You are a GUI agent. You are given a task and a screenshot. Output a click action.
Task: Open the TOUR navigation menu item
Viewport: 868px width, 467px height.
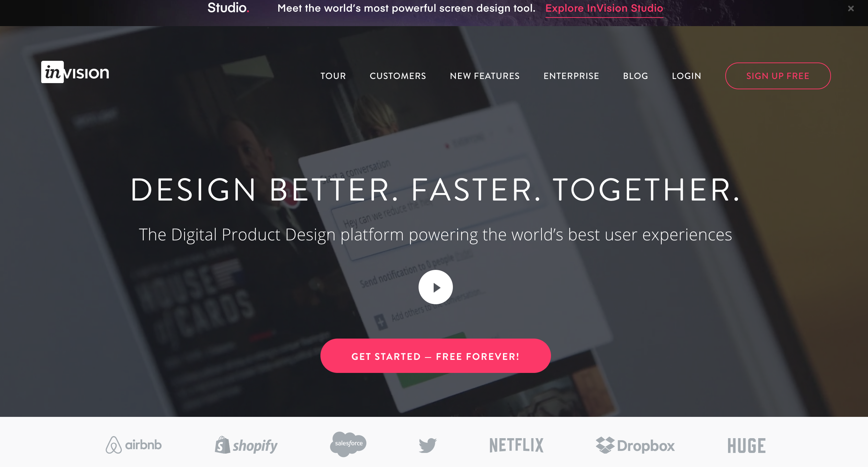click(332, 75)
